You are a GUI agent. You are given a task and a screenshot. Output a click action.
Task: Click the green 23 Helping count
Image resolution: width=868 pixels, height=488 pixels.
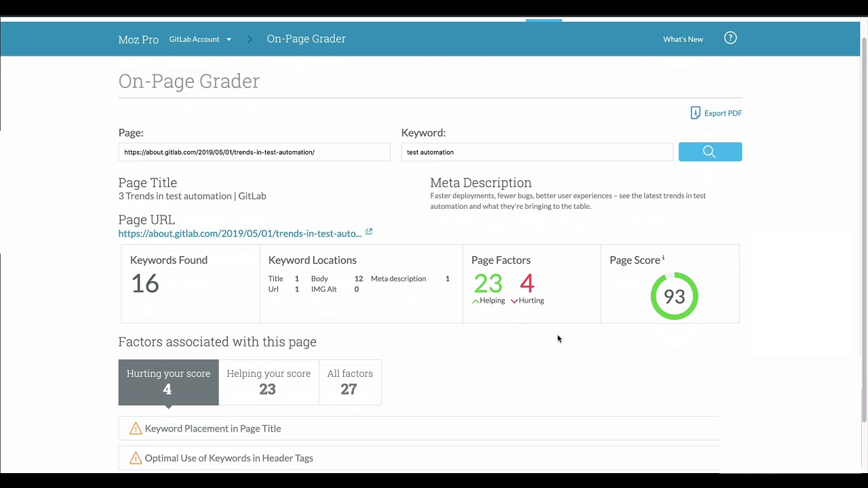point(488,283)
